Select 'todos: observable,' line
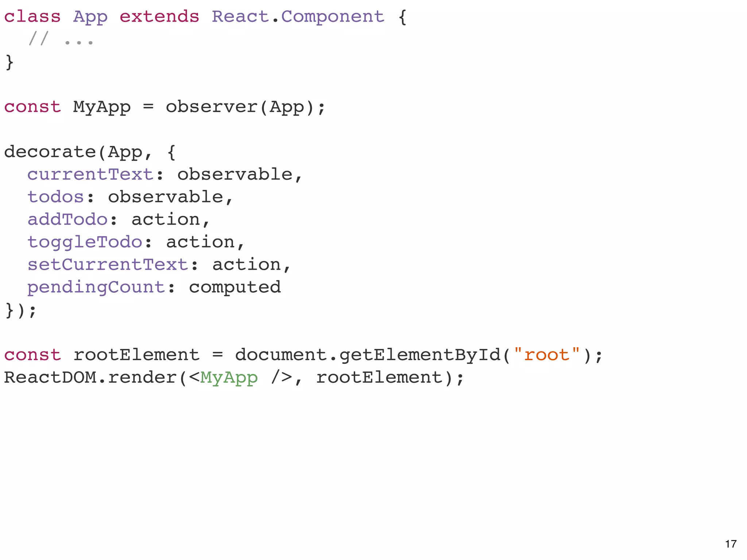Screen dimensions: 747x560 (130, 197)
